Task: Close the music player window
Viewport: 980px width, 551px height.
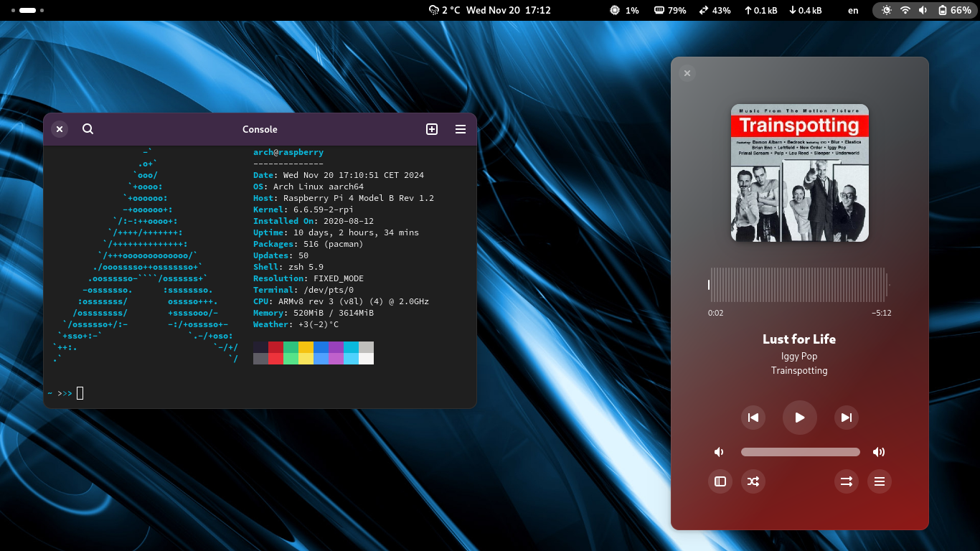Action: (x=687, y=73)
